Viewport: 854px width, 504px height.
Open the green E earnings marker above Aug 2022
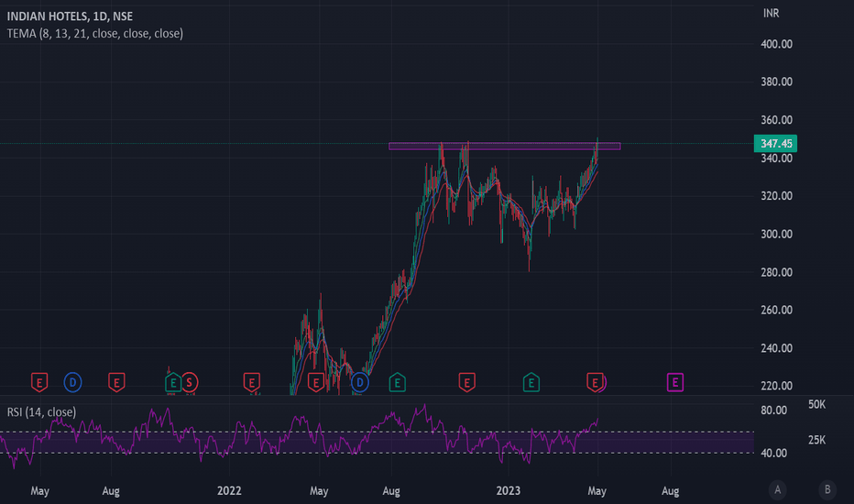coord(397,382)
